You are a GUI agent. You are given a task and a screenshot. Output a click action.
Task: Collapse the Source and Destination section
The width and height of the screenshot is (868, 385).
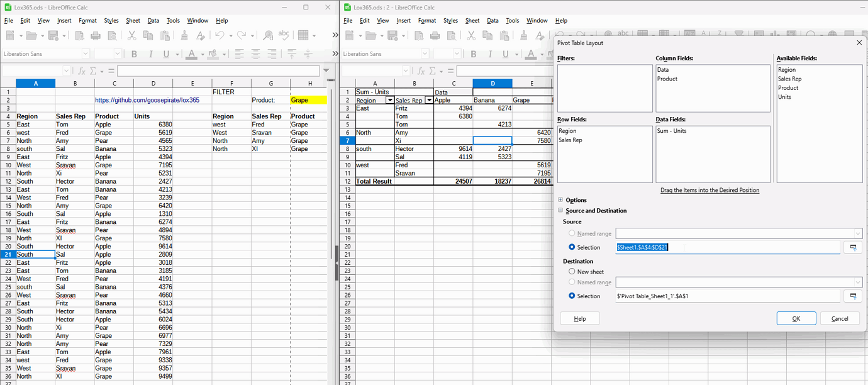click(x=560, y=210)
